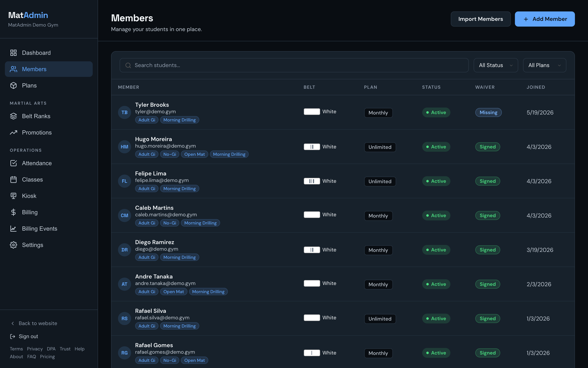Click the plus icon on Add Member
The image size is (588, 368).
pyautogui.click(x=526, y=19)
